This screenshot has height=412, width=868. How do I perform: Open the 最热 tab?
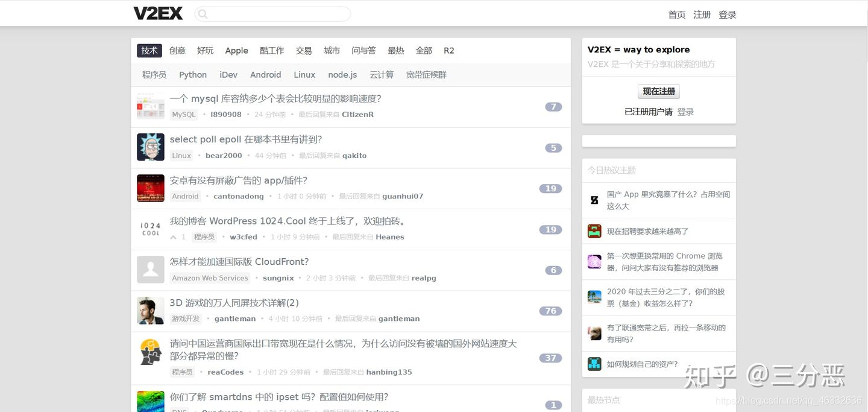(x=395, y=51)
